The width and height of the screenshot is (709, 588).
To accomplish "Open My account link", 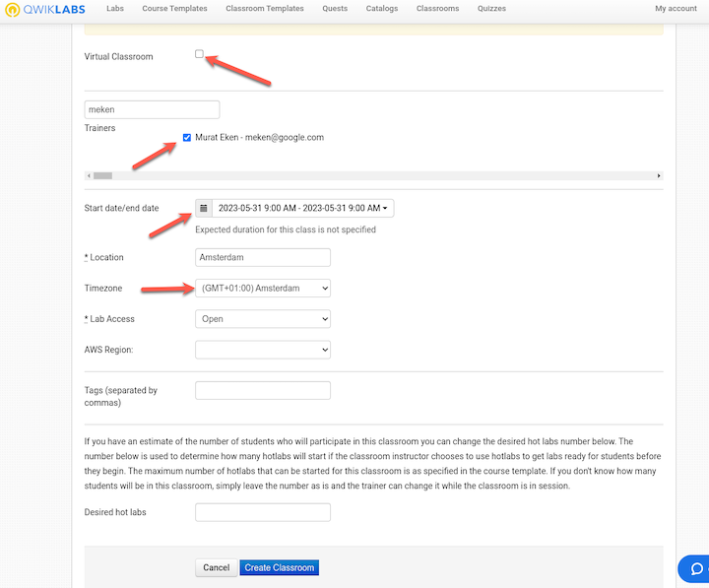I will coord(676,9).
